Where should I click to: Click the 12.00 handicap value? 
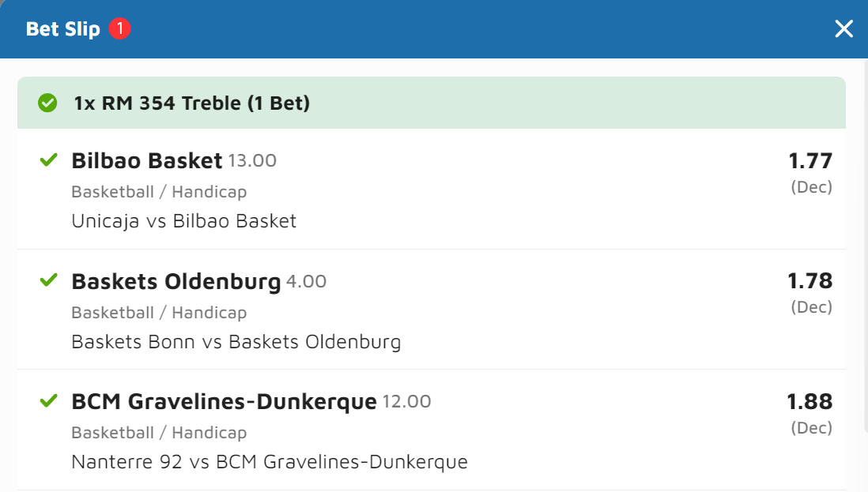406,402
